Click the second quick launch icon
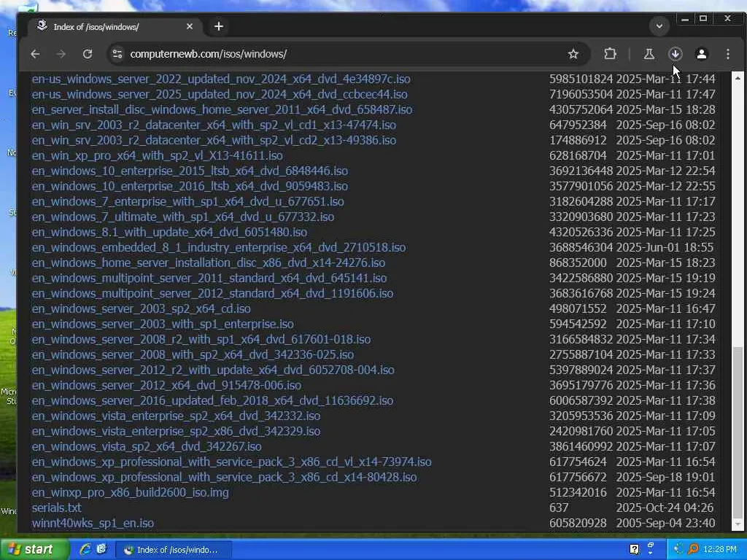 [101, 549]
